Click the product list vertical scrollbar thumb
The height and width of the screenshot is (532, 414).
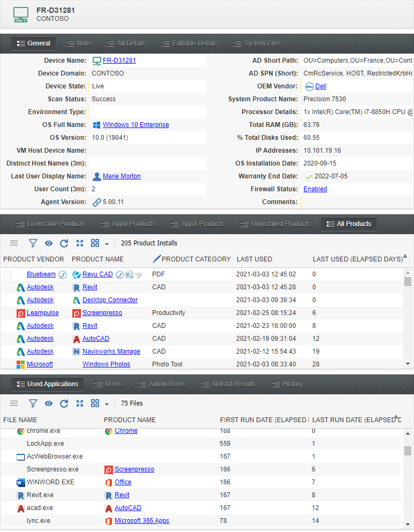click(408, 282)
